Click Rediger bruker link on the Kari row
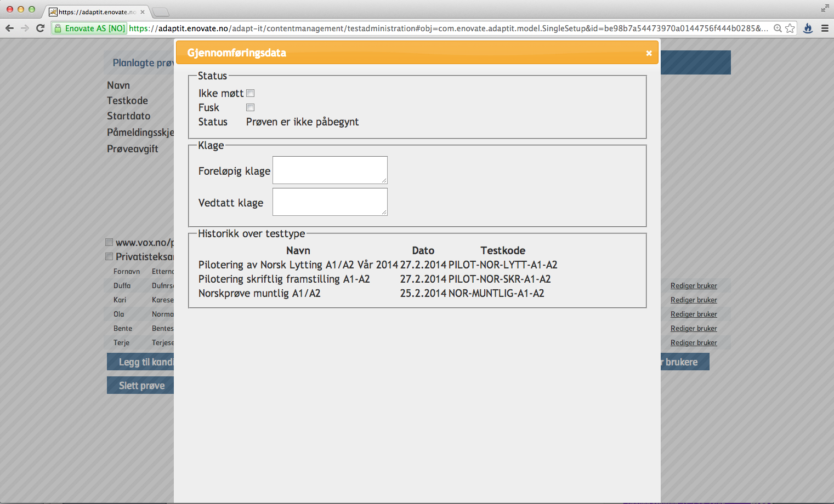The image size is (834, 504). tap(694, 300)
